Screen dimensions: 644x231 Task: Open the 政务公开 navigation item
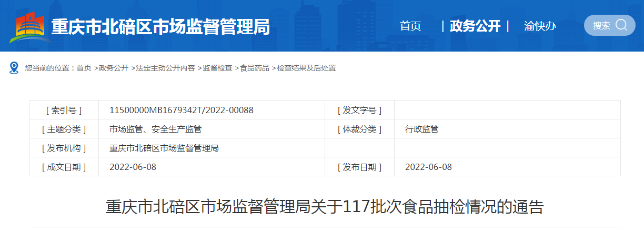click(475, 26)
